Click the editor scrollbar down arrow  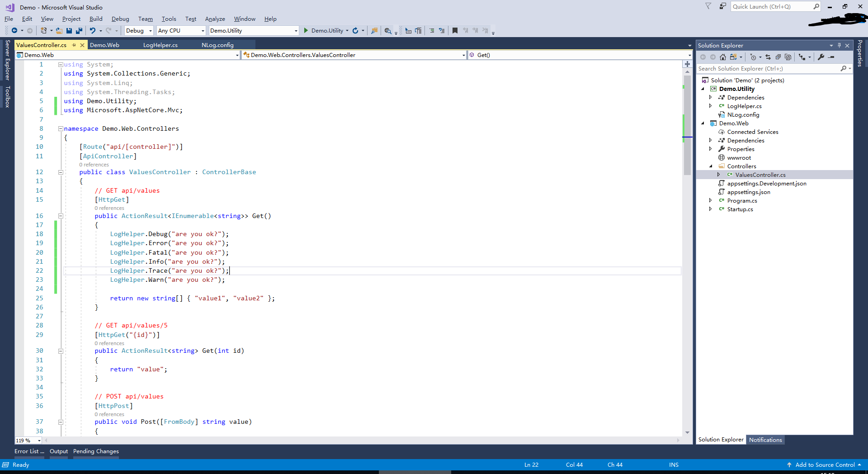tap(687, 433)
